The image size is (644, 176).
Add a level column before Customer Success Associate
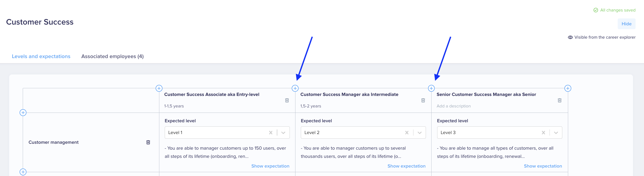[x=159, y=88]
